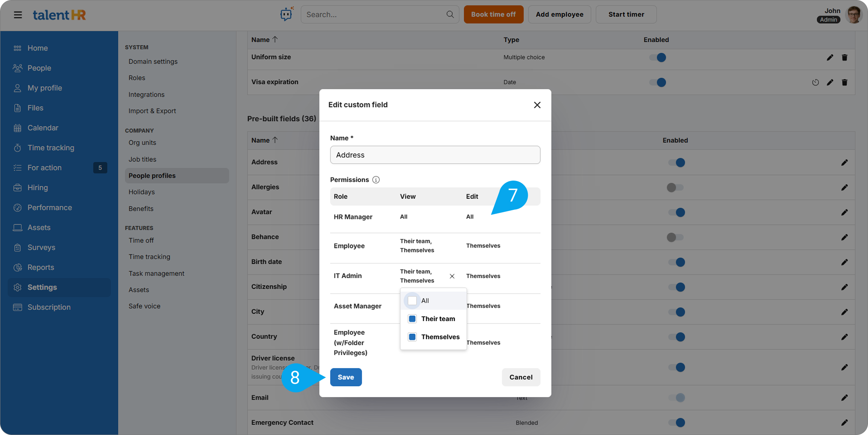Open HR Manager edit permission dropdown

470,217
